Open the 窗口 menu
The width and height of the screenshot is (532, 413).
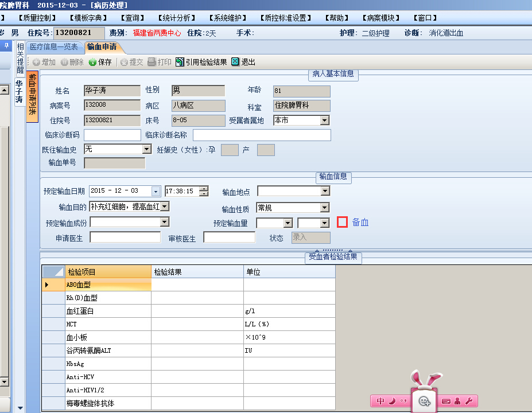(425, 18)
